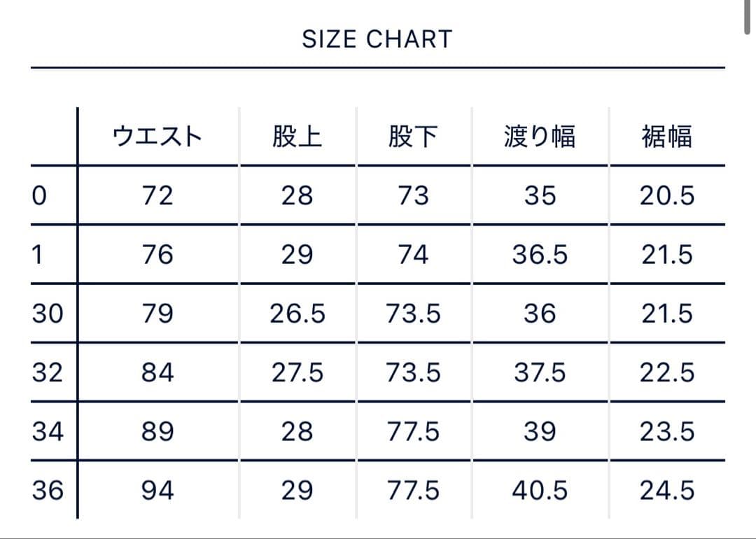Click thigh width 37.5 for size 32
This screenshot has width=756, height=539.
[540, 372]
